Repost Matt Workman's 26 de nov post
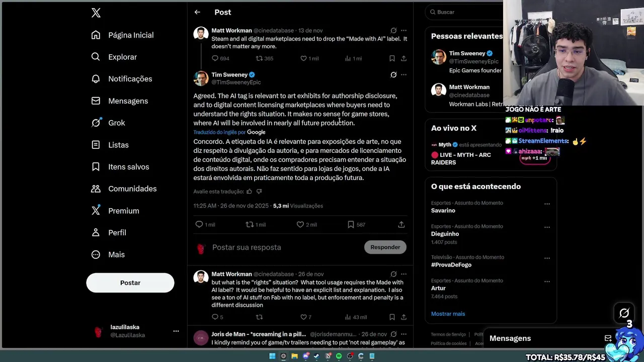 point(260,317)
